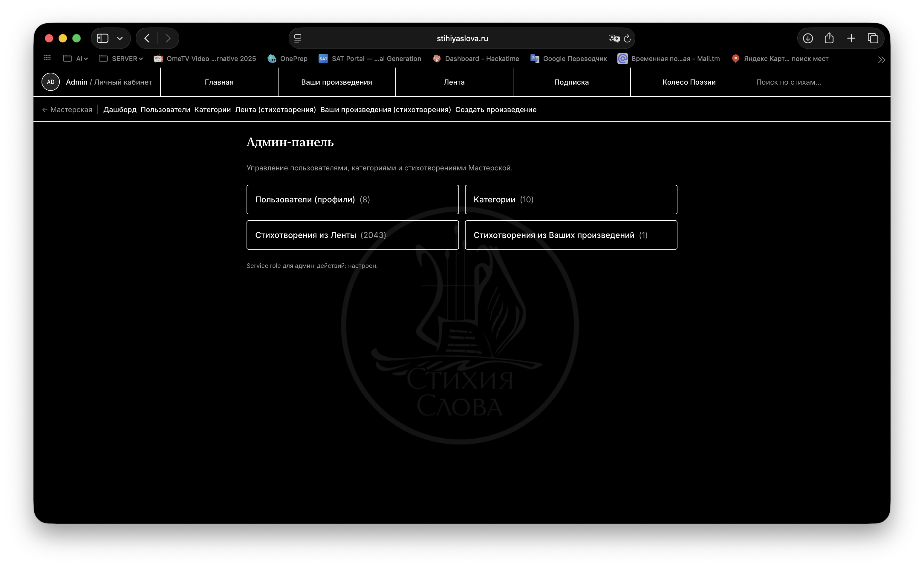The image size is (924, 568).
Task: Click the Пользователи (профили) card
Action: [353, 199]
